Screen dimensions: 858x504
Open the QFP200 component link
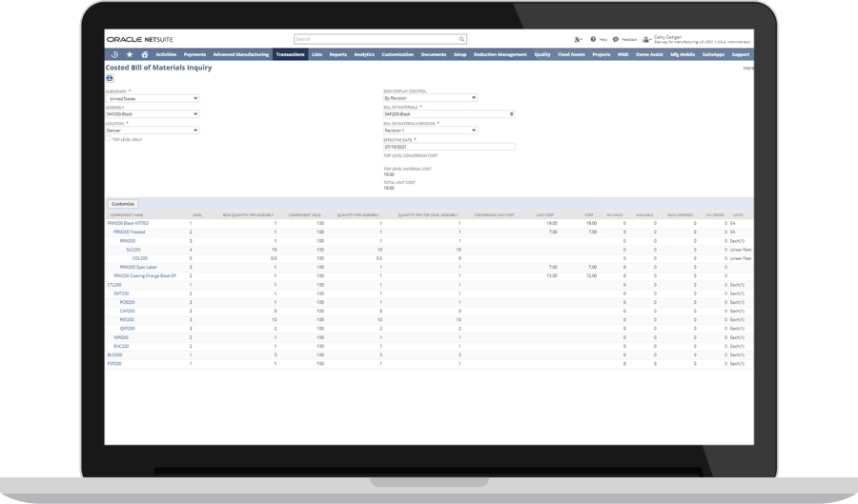point(127,329)
